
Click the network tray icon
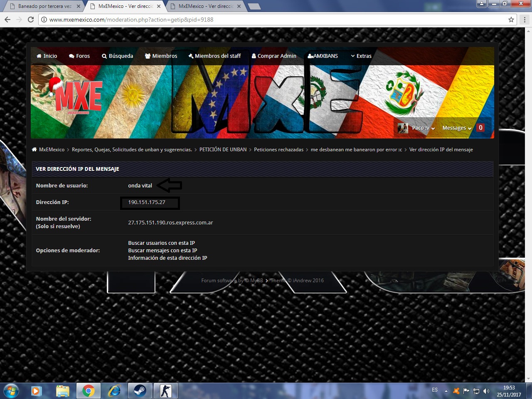tap(476, 391)
